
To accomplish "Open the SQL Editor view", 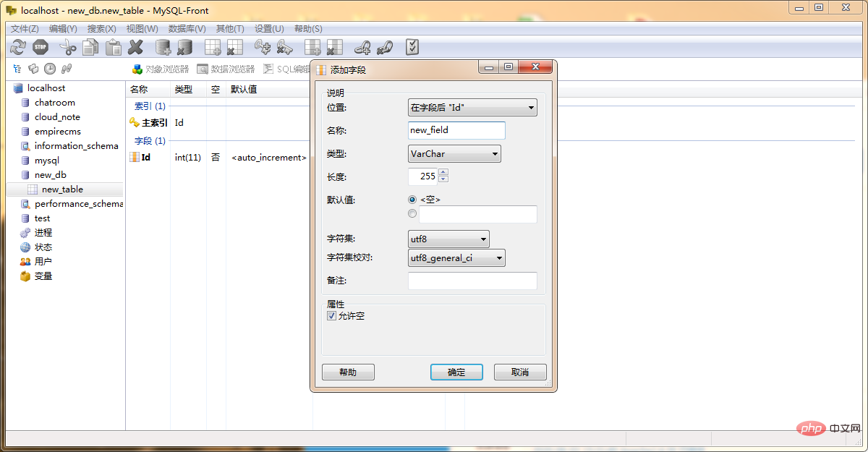I will 287,69.
